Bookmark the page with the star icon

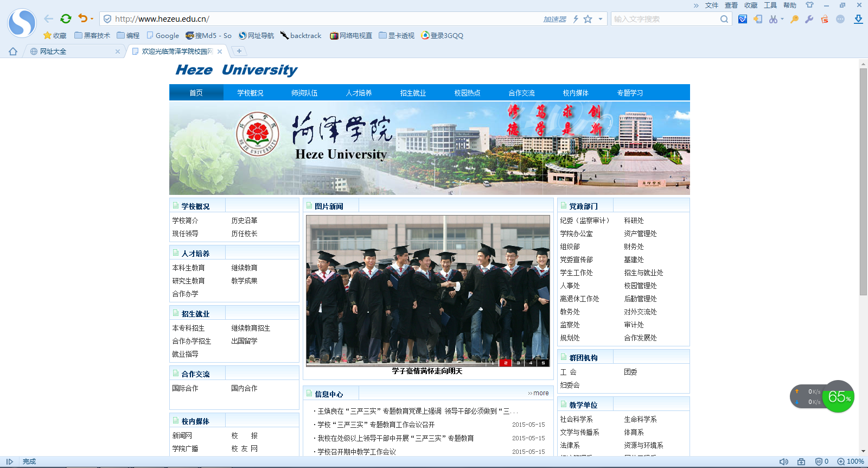coord(588,19)
